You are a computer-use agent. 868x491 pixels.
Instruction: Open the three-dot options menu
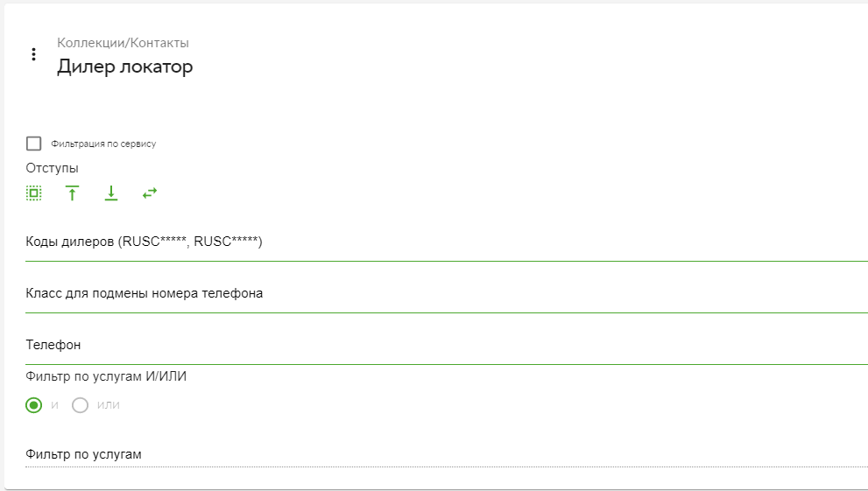pyautogui.click(x=34, y=54)
